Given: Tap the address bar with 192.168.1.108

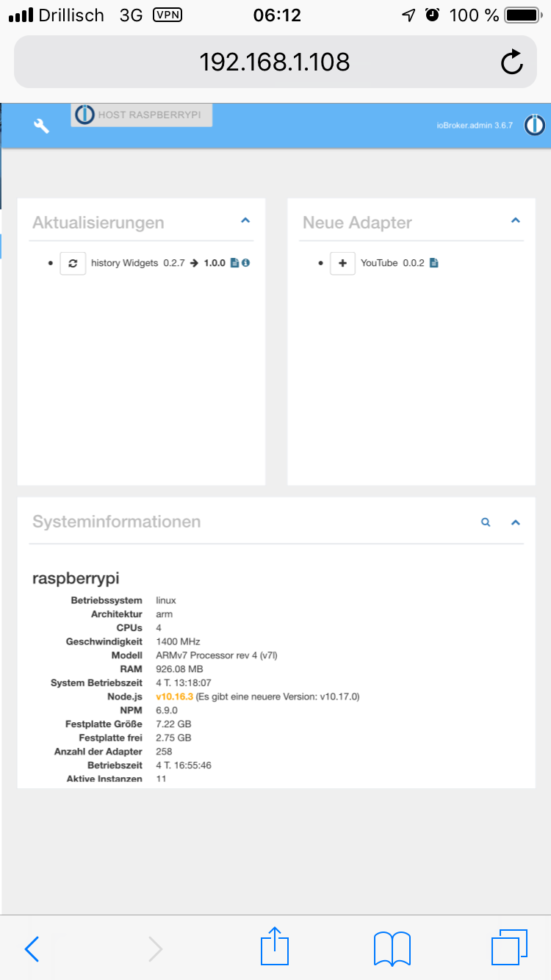Looking at the screenshot, I should [x=275, y=62].
